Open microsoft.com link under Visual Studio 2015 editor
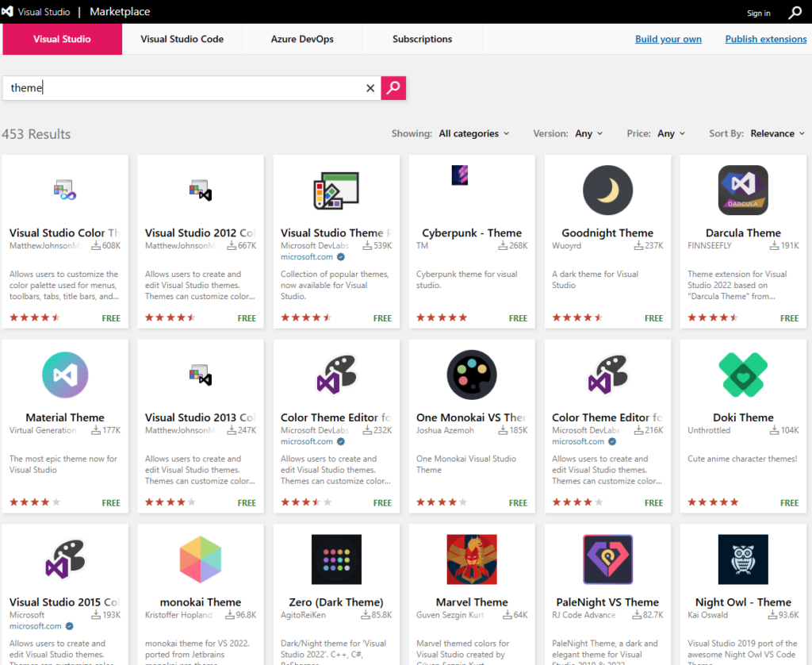Viewport: 812px width, 665px height. [x=35, y=626]
